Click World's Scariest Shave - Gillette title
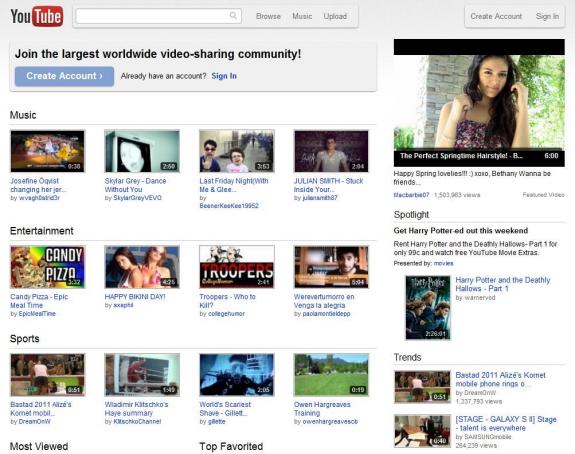Screen dimensions: 575x454 click(225, 409)
